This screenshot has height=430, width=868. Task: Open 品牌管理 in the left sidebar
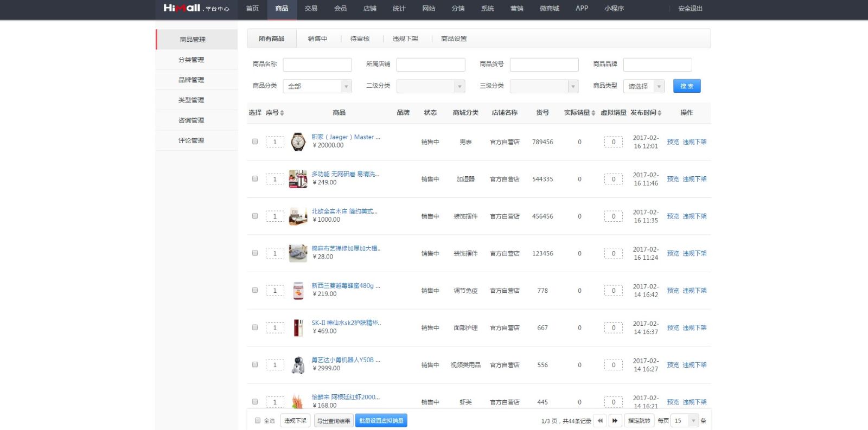pyautogui.click(x=192, y=80)
